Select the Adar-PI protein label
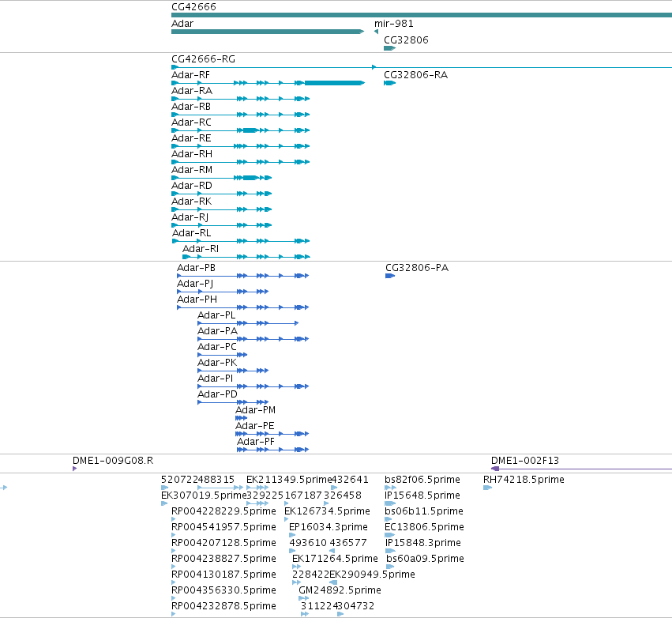Image resolution: width=672 pixels, height=618 pixels. click(x=215, y=379)
